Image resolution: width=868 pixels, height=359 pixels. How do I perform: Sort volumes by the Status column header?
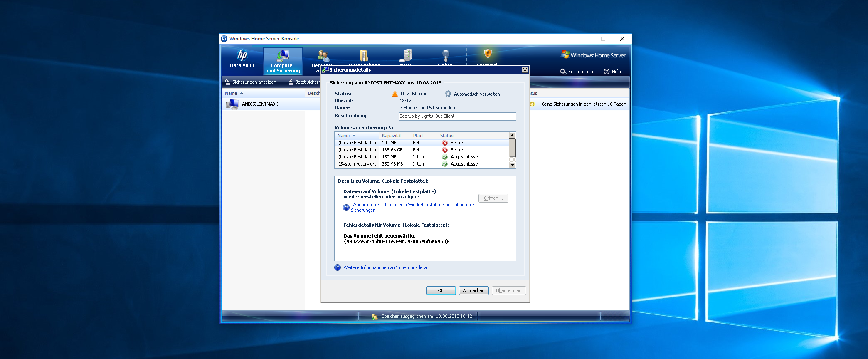coord(473,136)
